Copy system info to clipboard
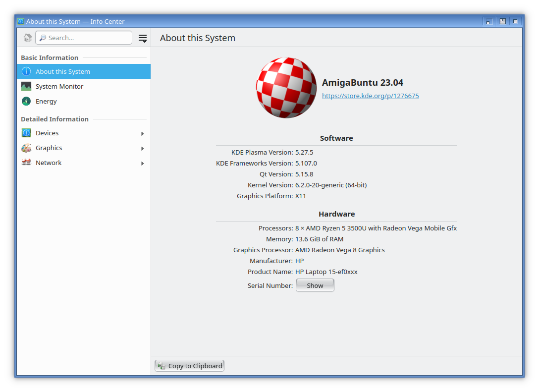This screenshot has width=539, height=392. (190, 366)
